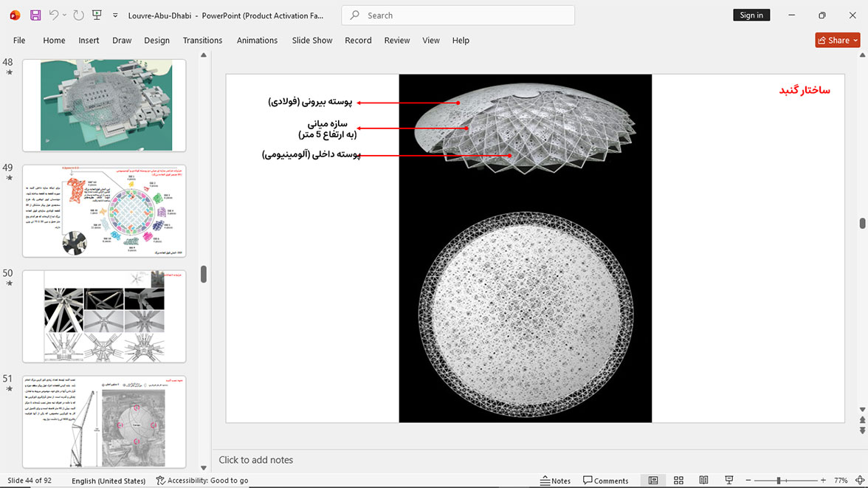Go to next slide double-arrow button

(x=862, y=430)
